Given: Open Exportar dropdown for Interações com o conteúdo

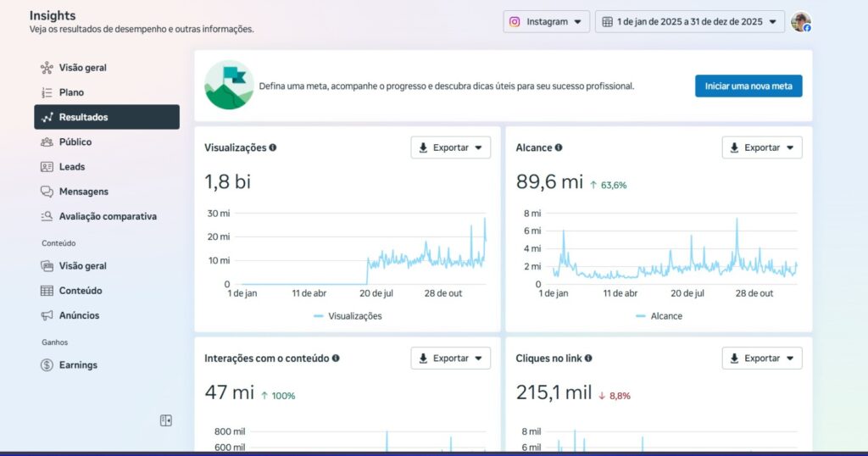Looking at the screenshot, I should click(x=450, y=359).
